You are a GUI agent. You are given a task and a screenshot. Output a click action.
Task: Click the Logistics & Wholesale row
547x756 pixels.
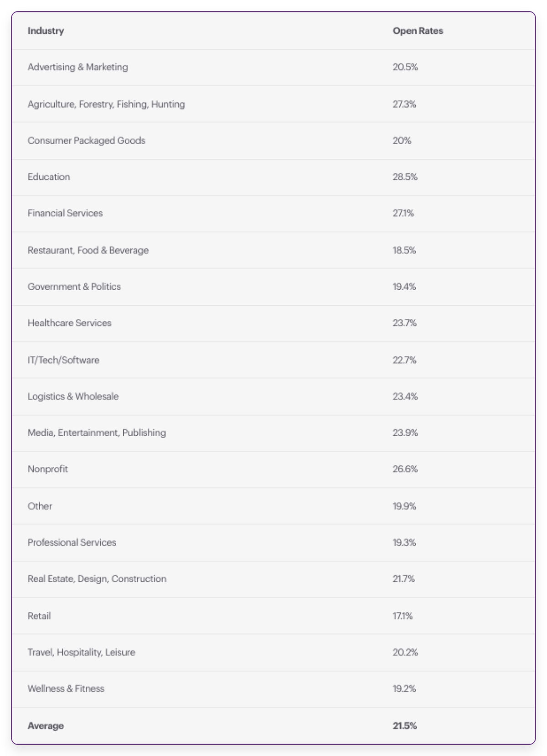pos(73,396)
